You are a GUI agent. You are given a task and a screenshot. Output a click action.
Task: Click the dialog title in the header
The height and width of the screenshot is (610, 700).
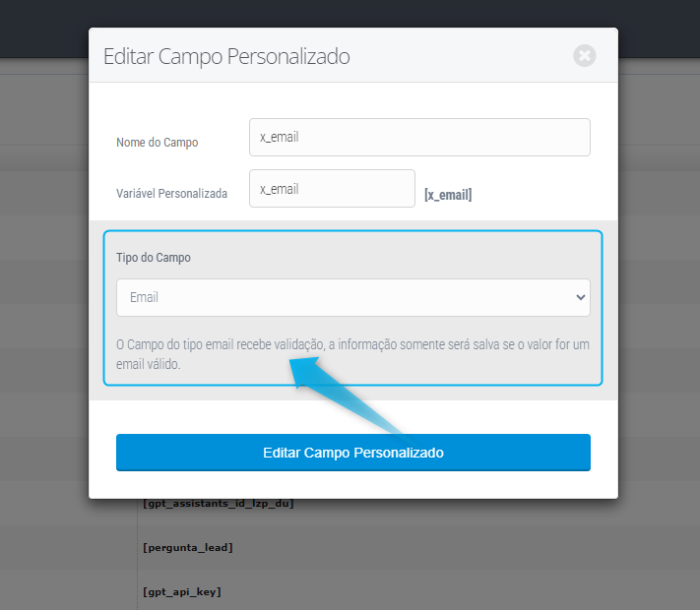226,56
